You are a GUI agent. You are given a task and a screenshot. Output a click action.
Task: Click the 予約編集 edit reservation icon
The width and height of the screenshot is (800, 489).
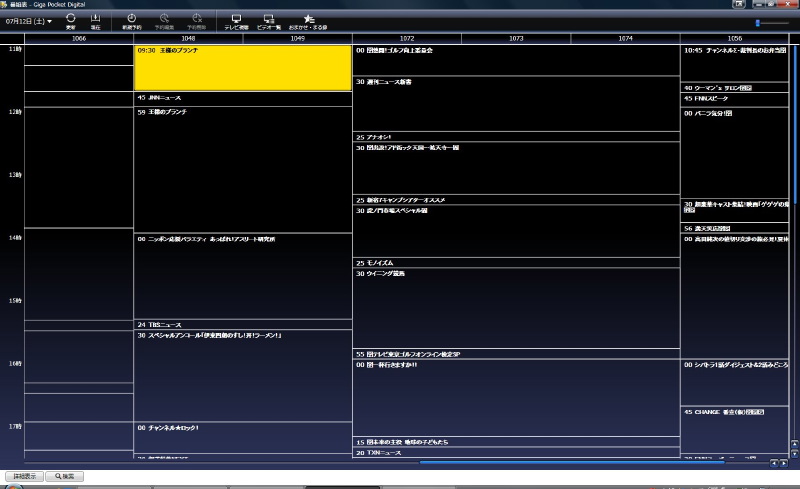coord(164,20)
